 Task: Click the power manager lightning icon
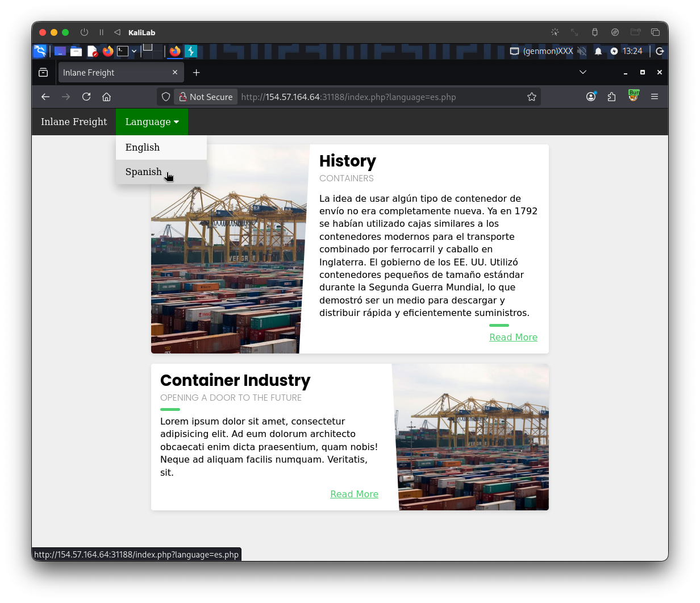(x=614, y=51)
